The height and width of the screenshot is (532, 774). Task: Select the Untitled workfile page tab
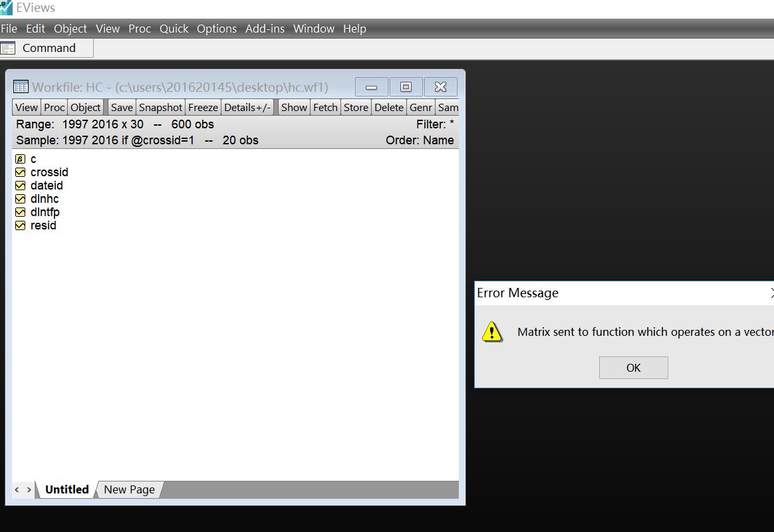pyautogui.click(x=66, y=489)
